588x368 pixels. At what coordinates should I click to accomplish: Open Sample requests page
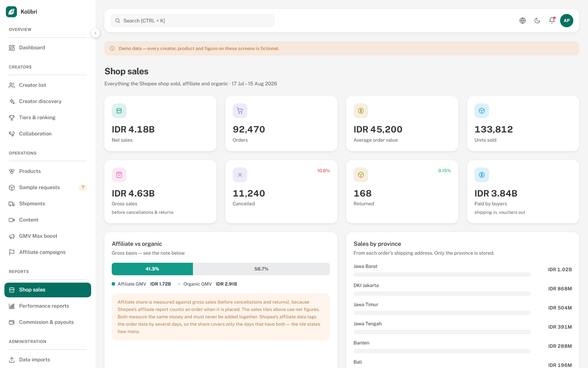tap(48, 187)
